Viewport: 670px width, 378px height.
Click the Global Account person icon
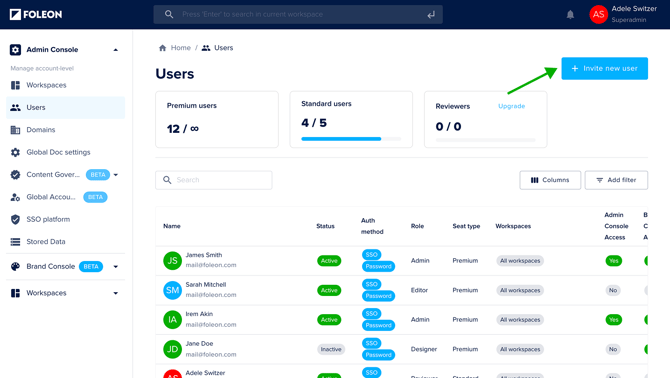coord(15,197)
